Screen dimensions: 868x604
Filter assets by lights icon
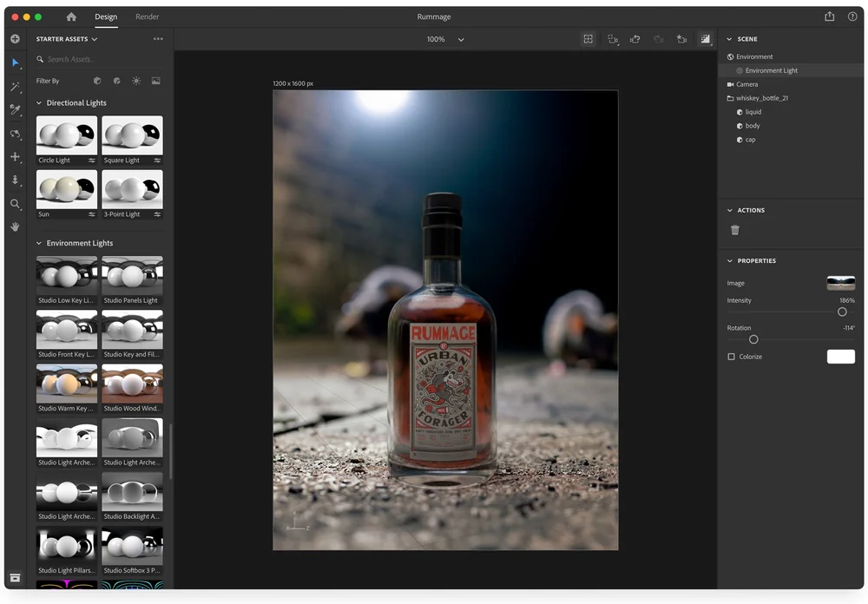pyautogui.click(x=136, y=81)
